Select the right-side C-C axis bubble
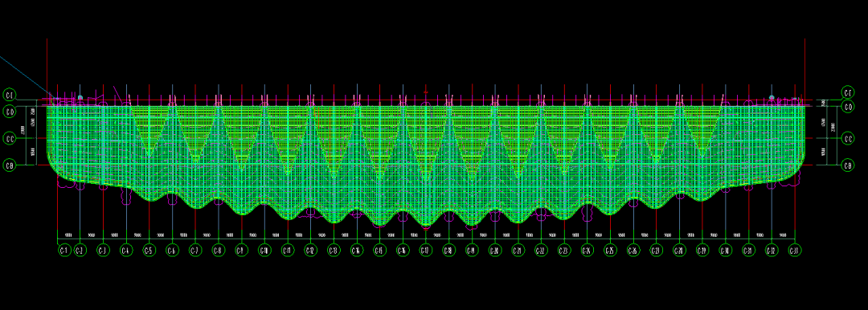 [x=848, y=138]
